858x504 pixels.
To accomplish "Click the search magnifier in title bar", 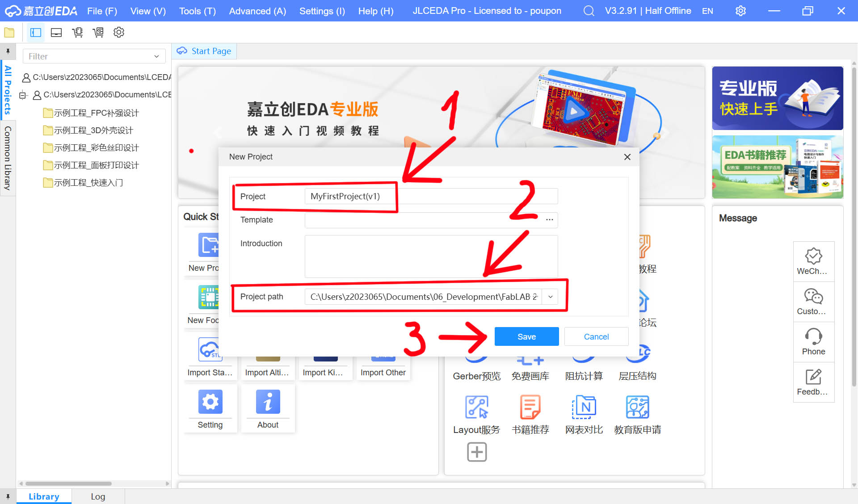I will (x=589, y=11).
